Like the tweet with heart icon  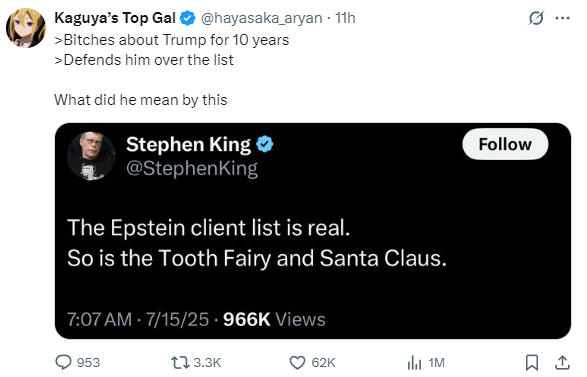coord(297,362)
